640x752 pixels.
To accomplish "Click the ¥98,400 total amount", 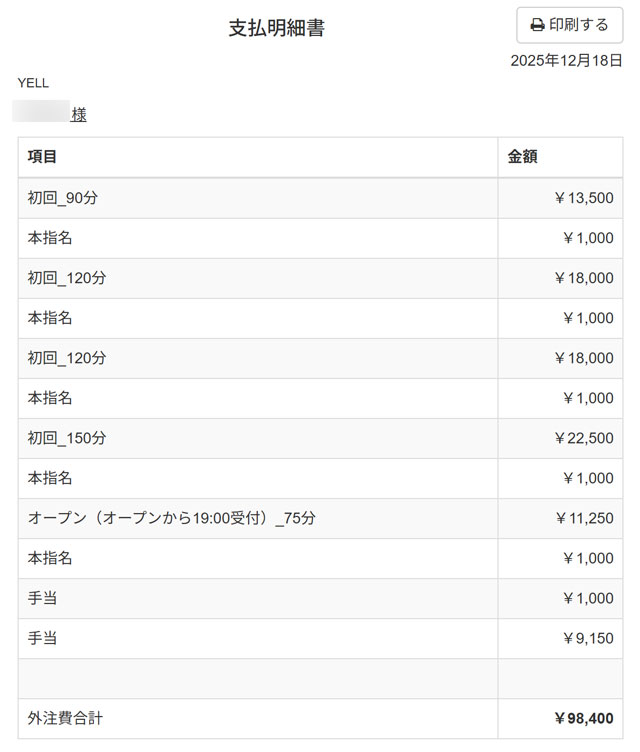I will pos(583,718).
